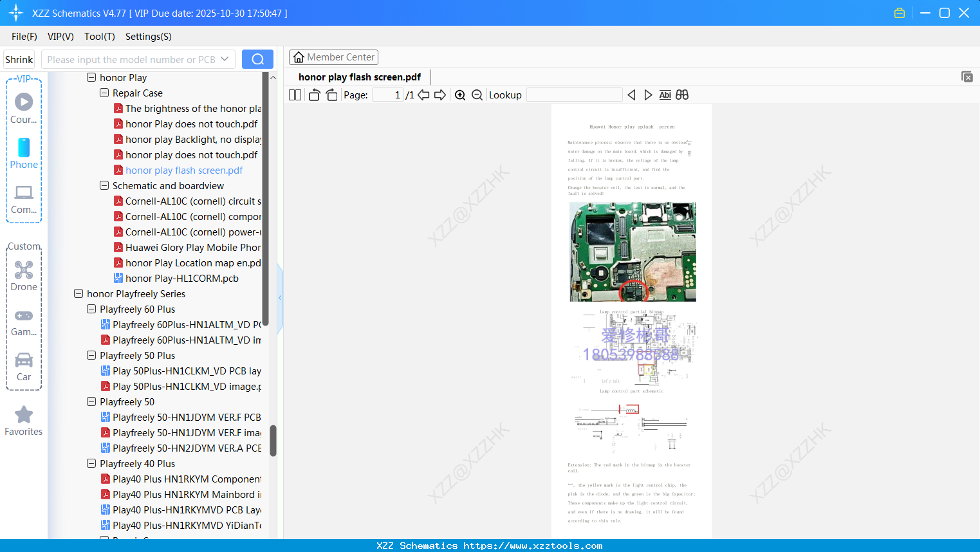
Task: Collapse the Repair Case folder
Action: (104, 93)
